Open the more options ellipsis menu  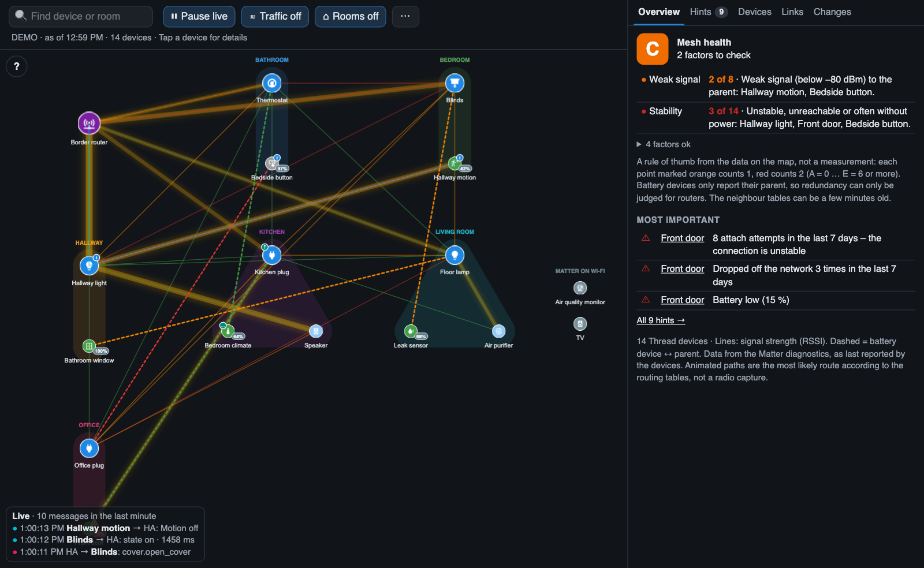[405, 17]
